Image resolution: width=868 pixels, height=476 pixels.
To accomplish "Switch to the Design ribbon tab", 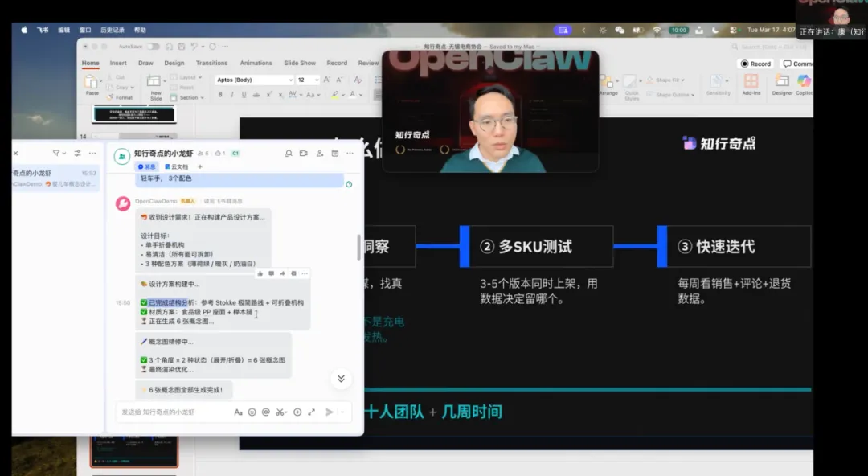I will click(174, 64).
